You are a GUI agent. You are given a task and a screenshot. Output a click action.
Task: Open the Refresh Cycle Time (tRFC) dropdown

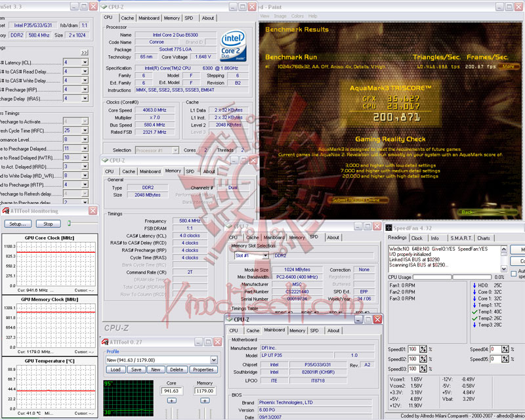[85, 131]
